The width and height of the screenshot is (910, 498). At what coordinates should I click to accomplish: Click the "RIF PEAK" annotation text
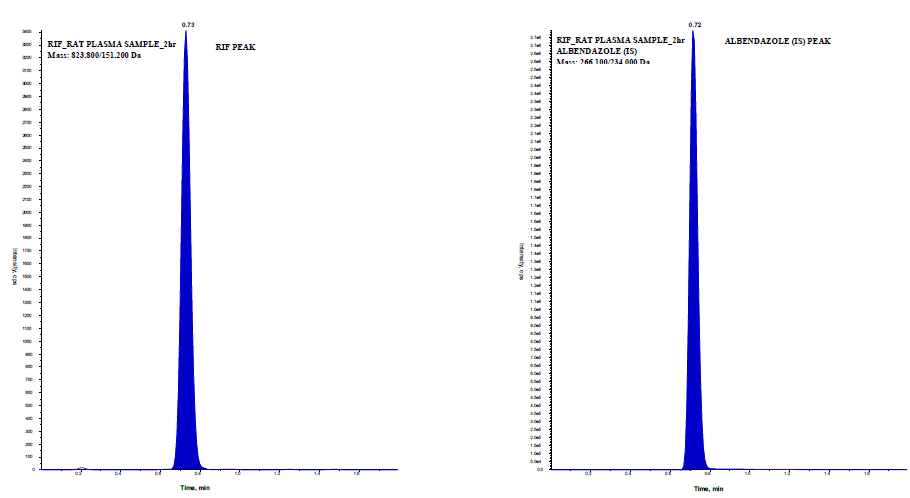click(x=236, y=47)
